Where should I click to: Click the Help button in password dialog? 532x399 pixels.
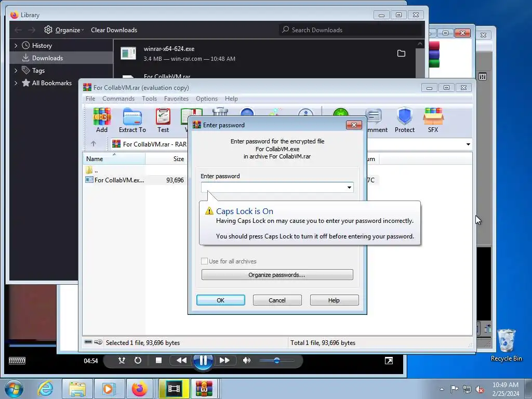(334, 300)
